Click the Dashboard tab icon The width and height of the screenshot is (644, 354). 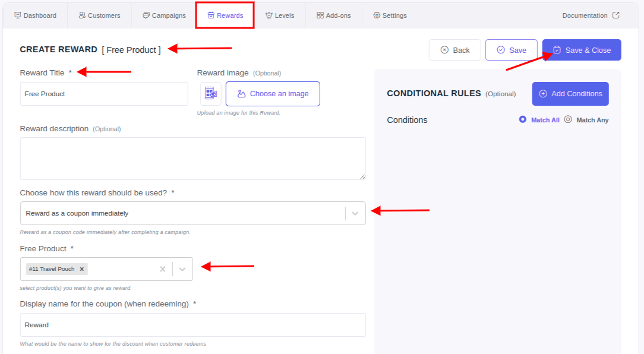(18, 15)
